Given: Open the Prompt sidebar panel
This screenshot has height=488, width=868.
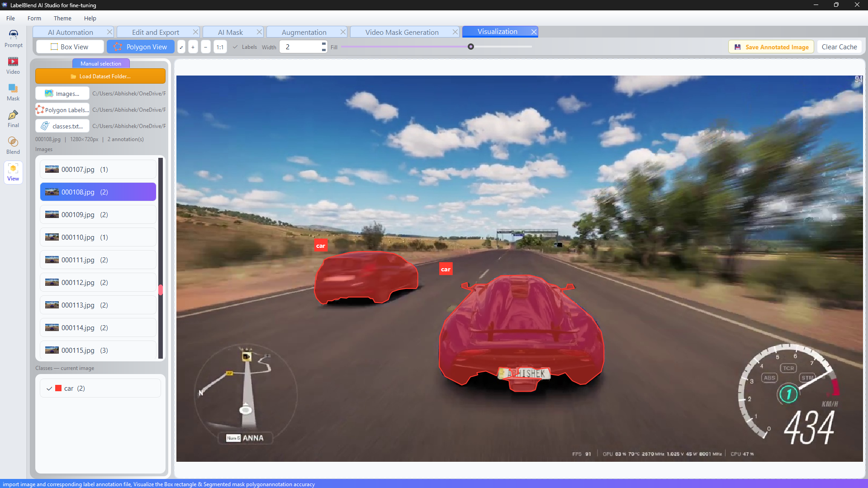Looking at the screenshot, I should tap(13, 38).
